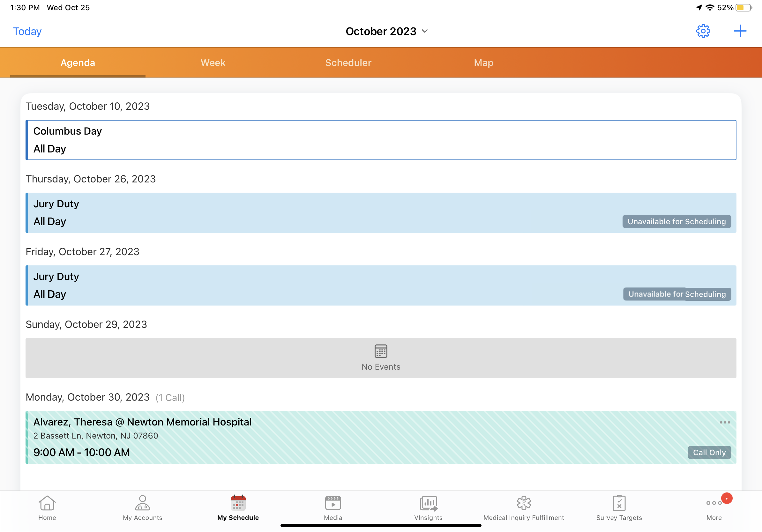This screenshot has height=532, width=762.
Task: Switch to the Scheduler tab
Action: pos(348,63)
